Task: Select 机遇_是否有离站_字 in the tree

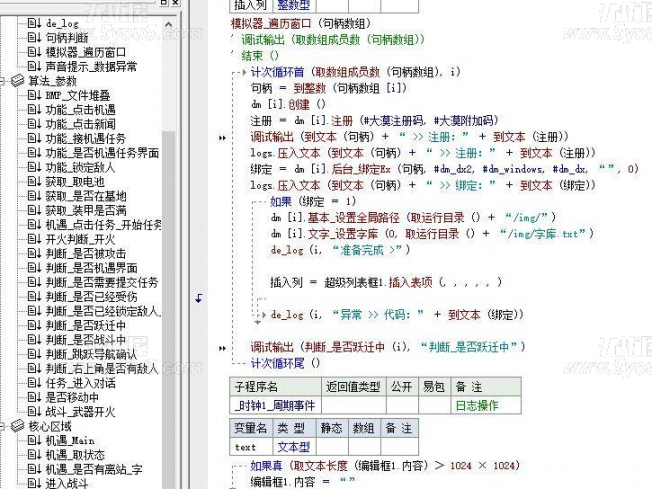Action: coord(94,469)
